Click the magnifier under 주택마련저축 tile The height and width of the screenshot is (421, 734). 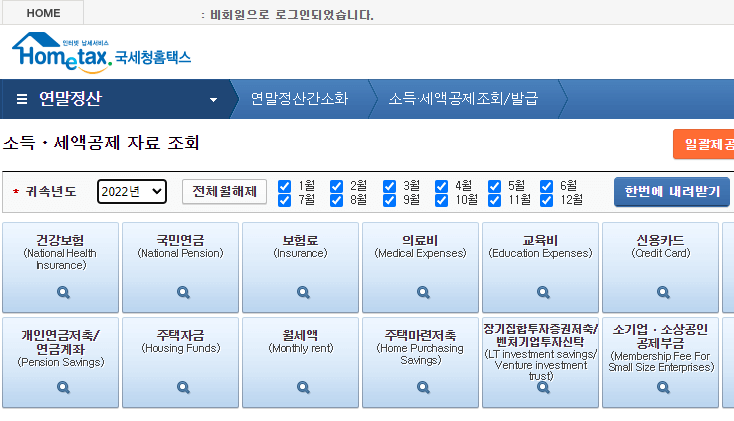tap(423, 387)
